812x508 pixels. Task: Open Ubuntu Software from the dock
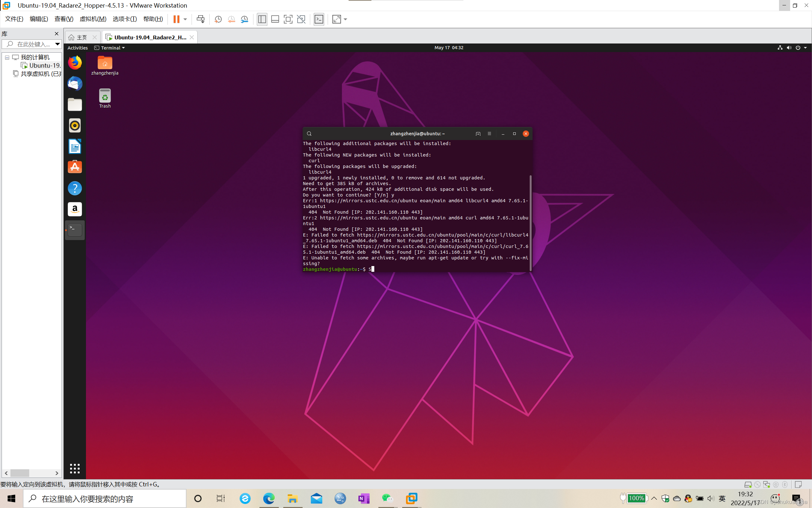coord(75,167)
